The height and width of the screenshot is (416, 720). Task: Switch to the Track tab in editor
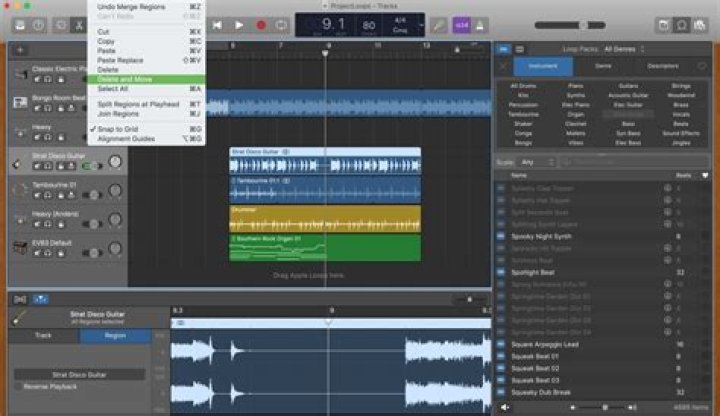43,335
